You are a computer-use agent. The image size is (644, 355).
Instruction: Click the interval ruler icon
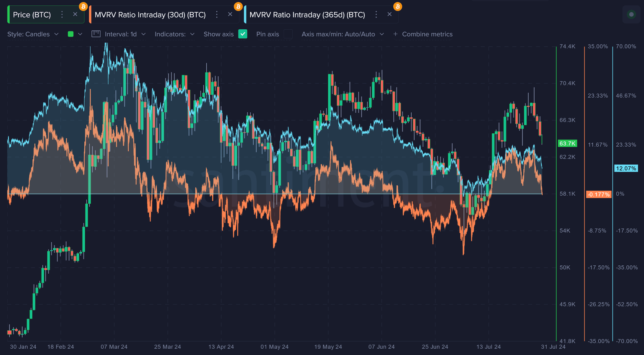pos(96,34)
